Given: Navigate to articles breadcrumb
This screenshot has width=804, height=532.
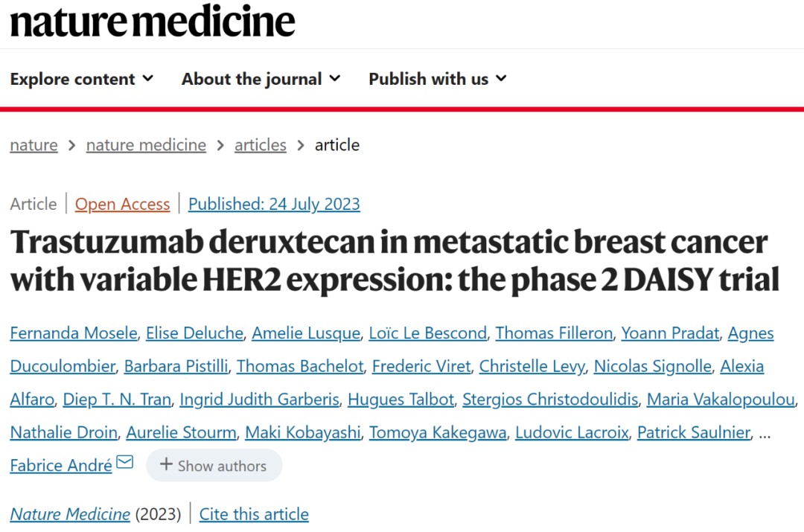Looking at the screenshot, I should [x=261, y=145].
